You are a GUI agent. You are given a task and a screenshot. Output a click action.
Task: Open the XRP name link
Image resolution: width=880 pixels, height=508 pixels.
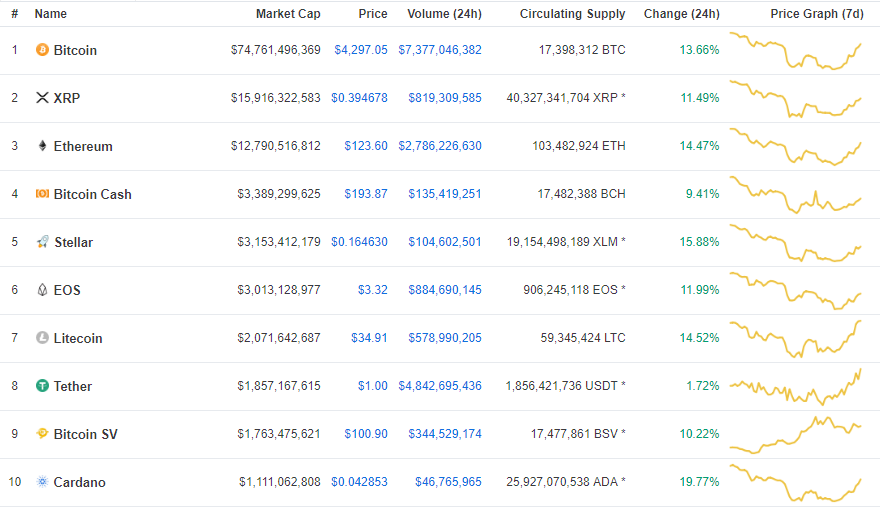tap(67, 98)
